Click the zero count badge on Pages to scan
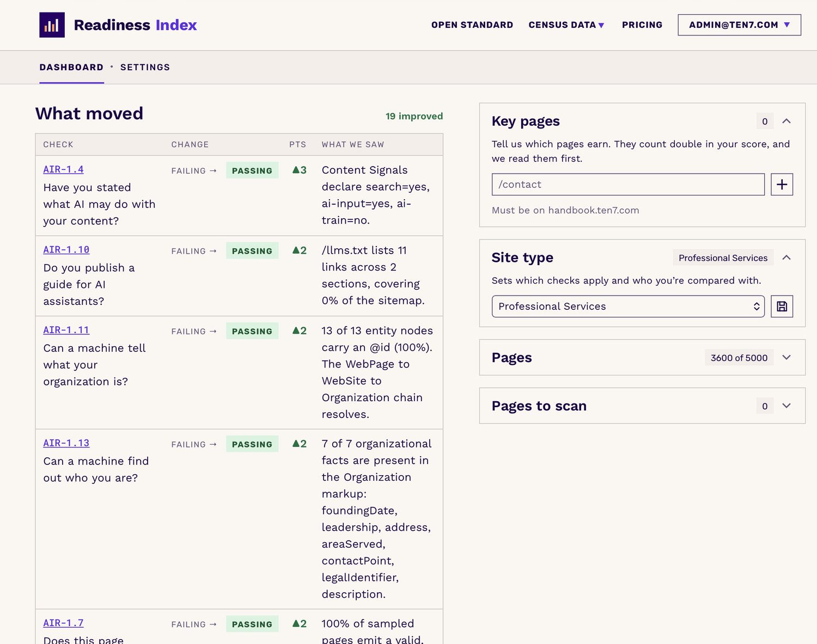 [x=765, y=406]
